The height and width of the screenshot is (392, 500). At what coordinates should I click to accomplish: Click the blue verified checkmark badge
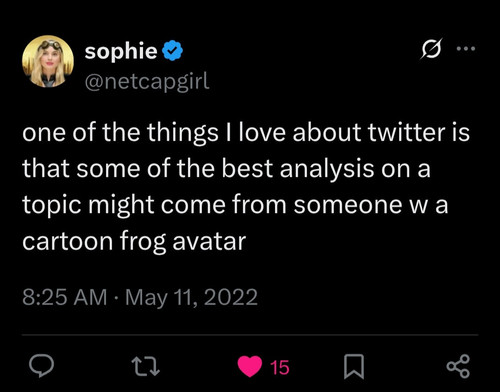tap(172, 50)
